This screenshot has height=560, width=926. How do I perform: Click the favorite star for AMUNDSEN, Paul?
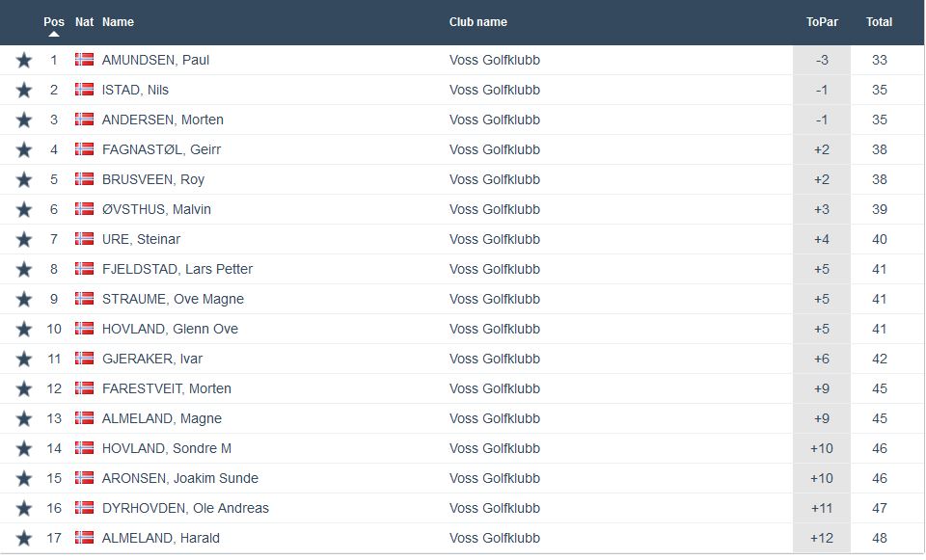(x=24, y=61)
